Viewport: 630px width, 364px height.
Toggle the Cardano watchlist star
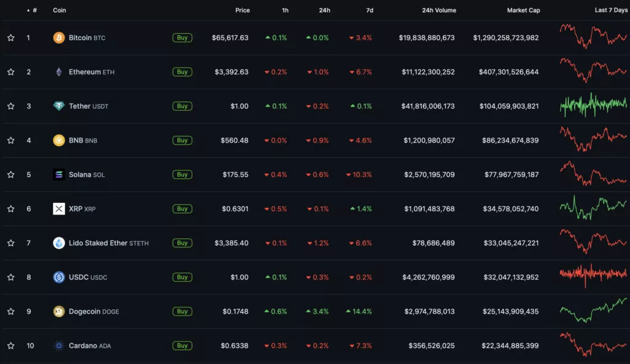(11, 346)
